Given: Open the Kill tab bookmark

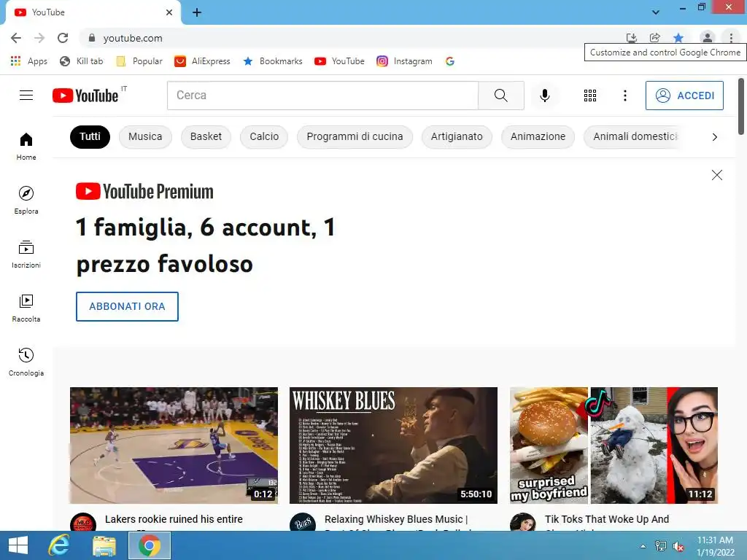Looking at the screenshot, I should click(82, 61).
